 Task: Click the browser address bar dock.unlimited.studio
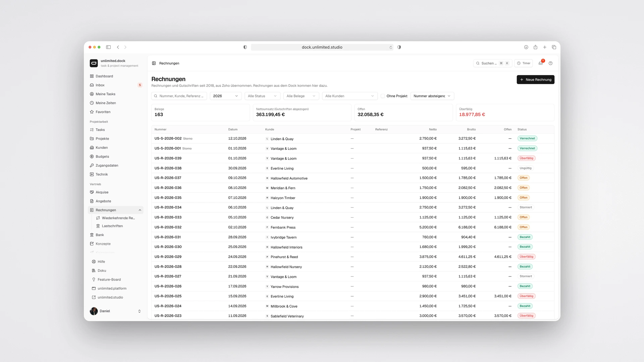322,47
